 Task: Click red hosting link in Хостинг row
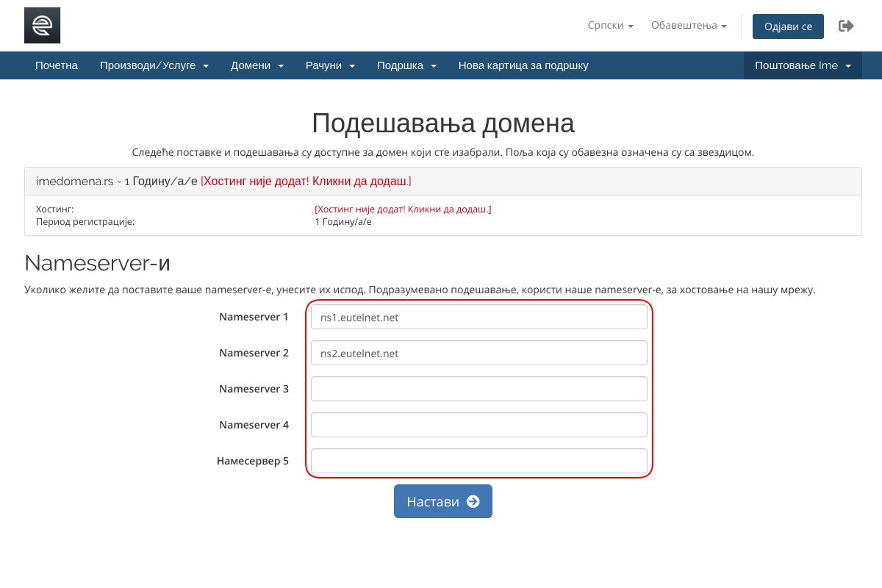[x=403, y=209]
